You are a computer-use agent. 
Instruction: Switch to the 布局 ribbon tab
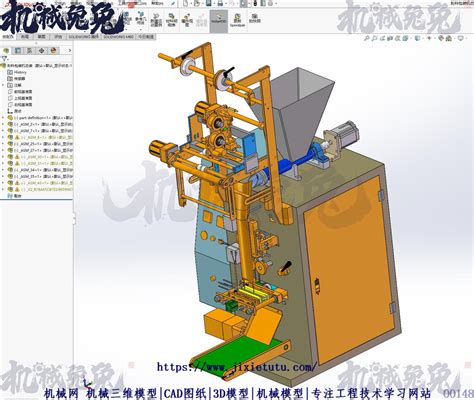coord(25,37)
